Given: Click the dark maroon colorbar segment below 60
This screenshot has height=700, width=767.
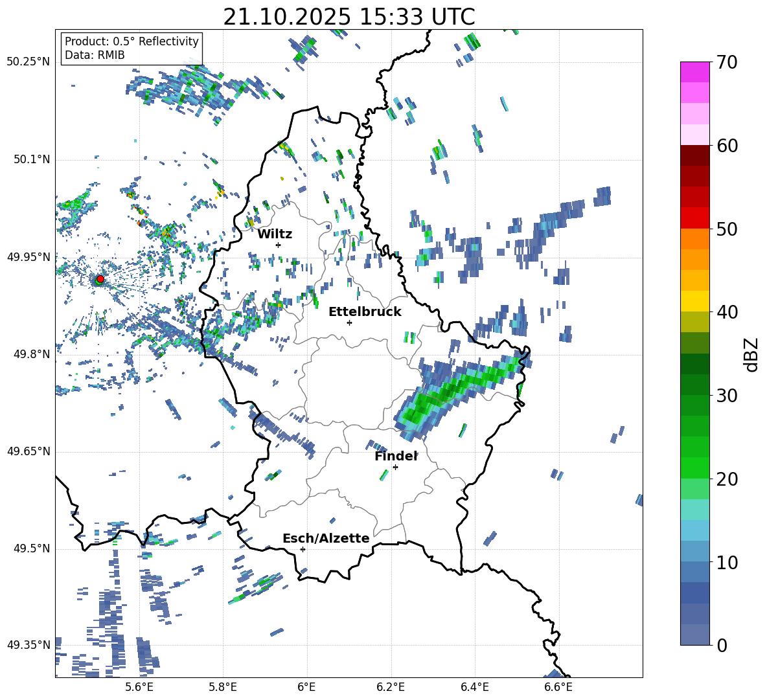Looking at the screenshot, I should (694, 155).
